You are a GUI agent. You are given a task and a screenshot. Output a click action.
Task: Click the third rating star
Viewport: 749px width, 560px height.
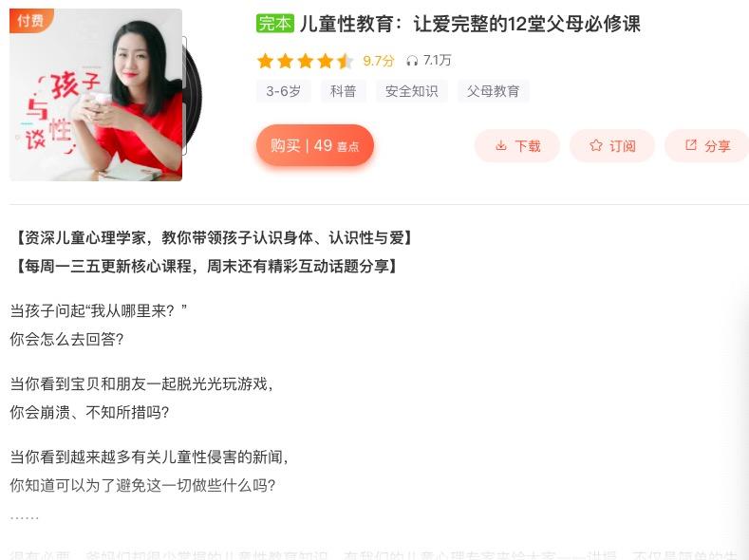pyautogui.click(x=306, y=61)
